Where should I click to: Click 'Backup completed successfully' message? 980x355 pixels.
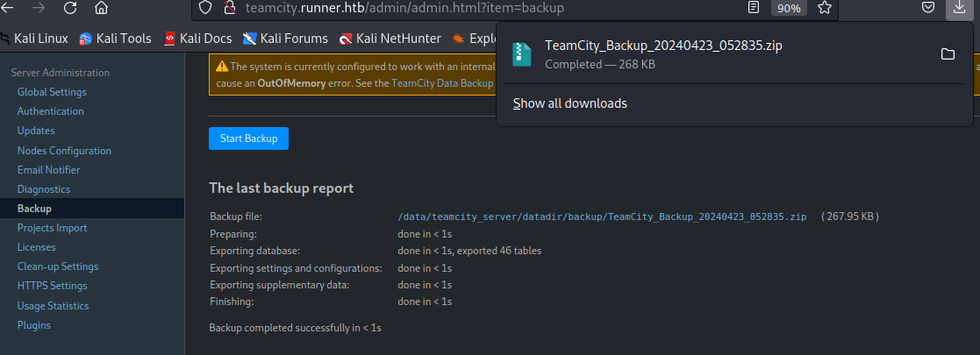(295, 327)
